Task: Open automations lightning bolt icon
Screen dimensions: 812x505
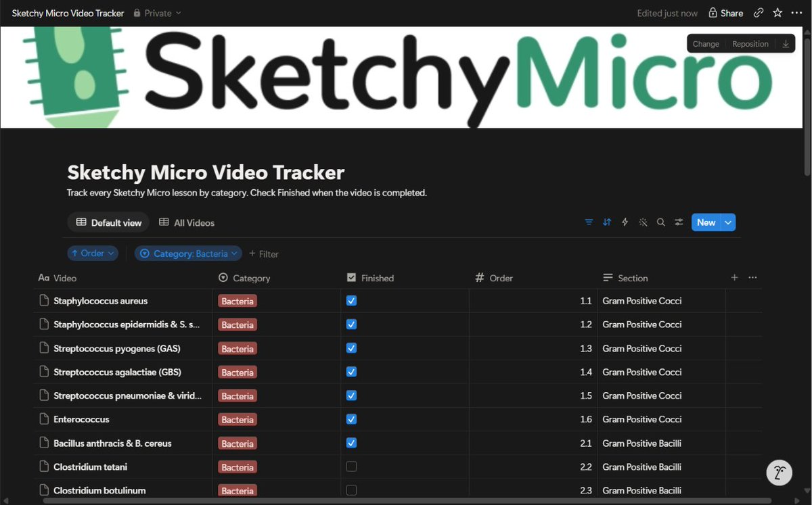Action: point(625,222)
